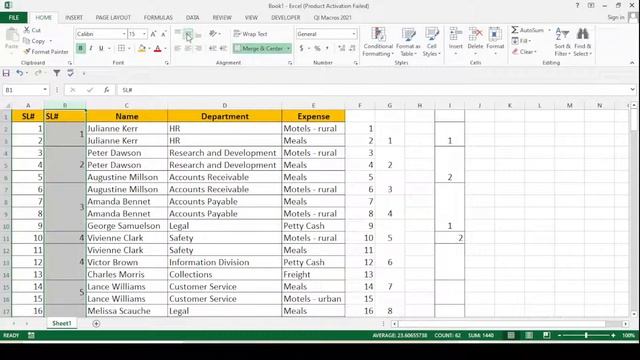Image resolution: width=640 pixels, height=360 pixels.
Task: Decrease font size with the smaller A icon
Action: [164, 34]
